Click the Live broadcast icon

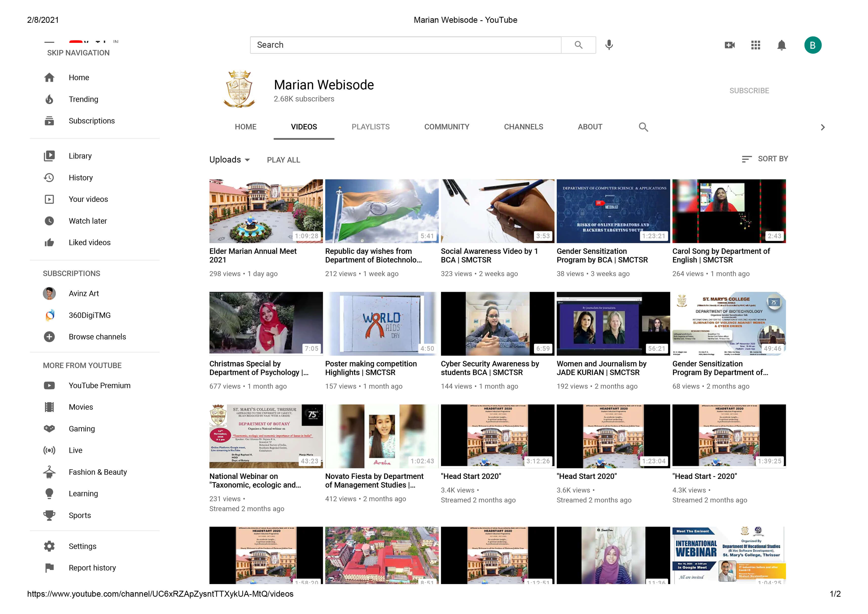(x=49, y=450)
